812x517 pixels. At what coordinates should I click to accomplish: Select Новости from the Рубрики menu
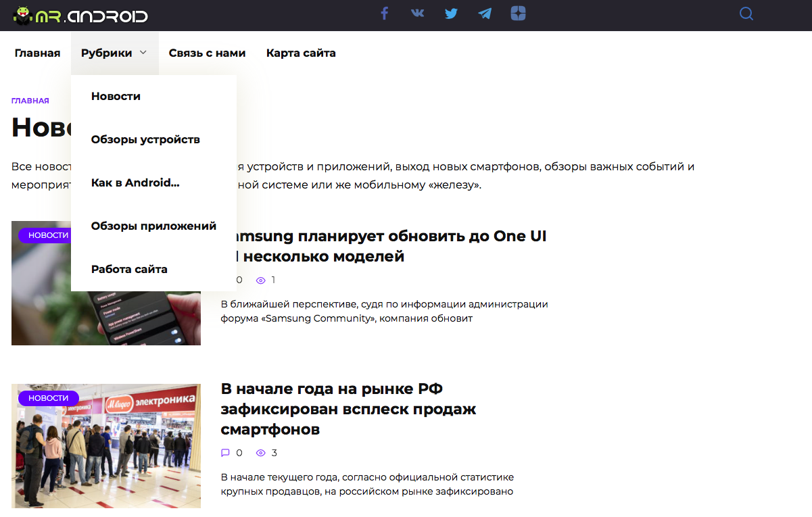coord(116,96)
